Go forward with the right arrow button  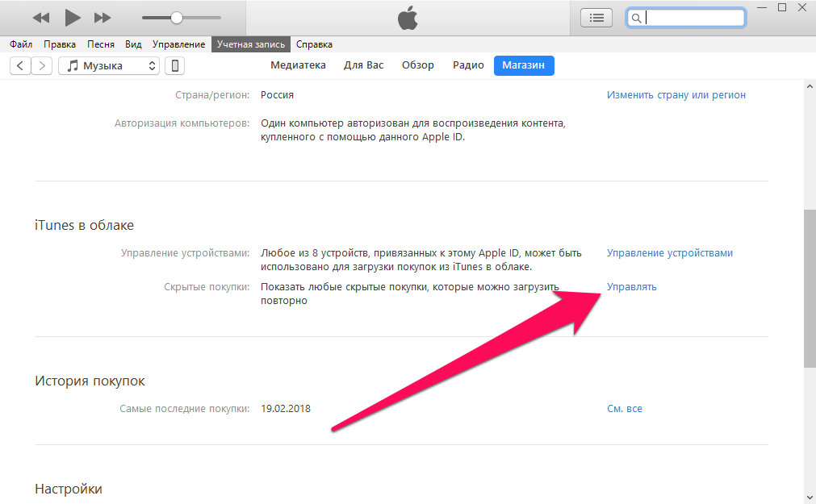coord(42,65)
